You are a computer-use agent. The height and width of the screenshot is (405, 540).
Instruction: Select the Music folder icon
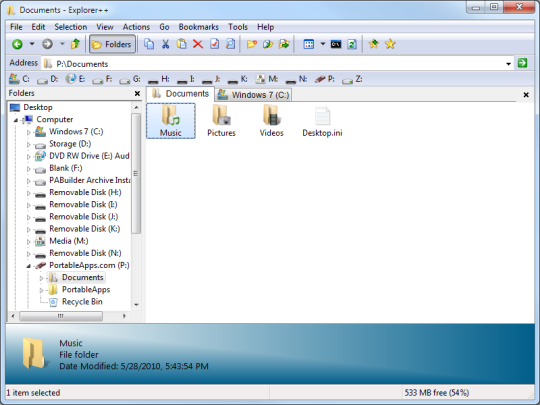(x=171, y=121)
